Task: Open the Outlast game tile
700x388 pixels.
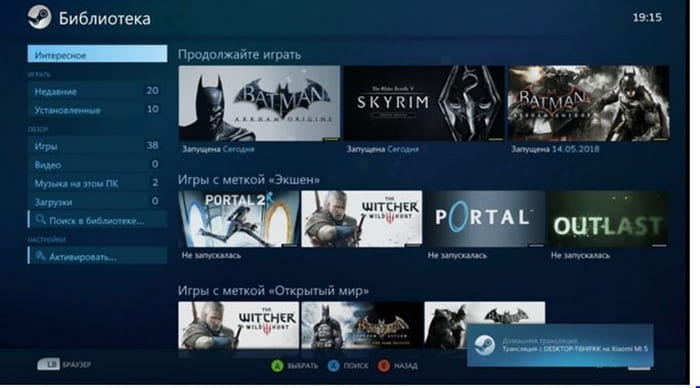Action: 608,219
